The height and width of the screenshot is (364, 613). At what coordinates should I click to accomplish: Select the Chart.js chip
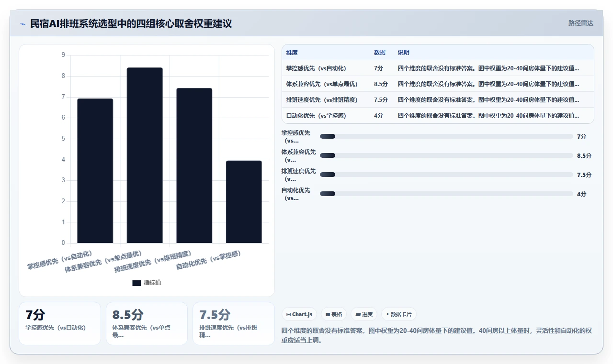coord(299,314)
